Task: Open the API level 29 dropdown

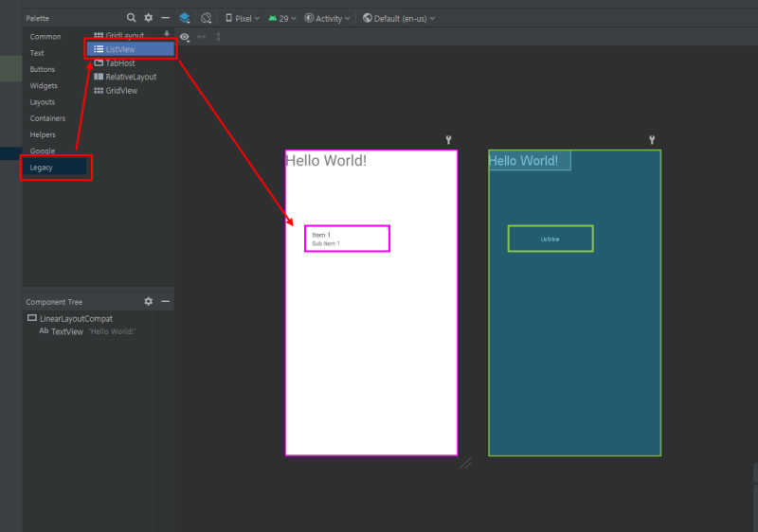Action: tap(282, 18)
